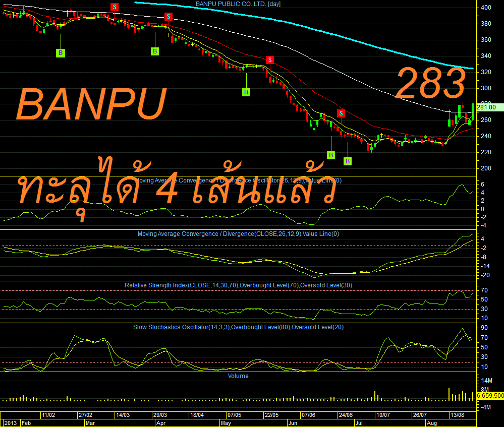Click the second S sell marker from the left
The image size is (504, 427).
(x=169, y=17)
